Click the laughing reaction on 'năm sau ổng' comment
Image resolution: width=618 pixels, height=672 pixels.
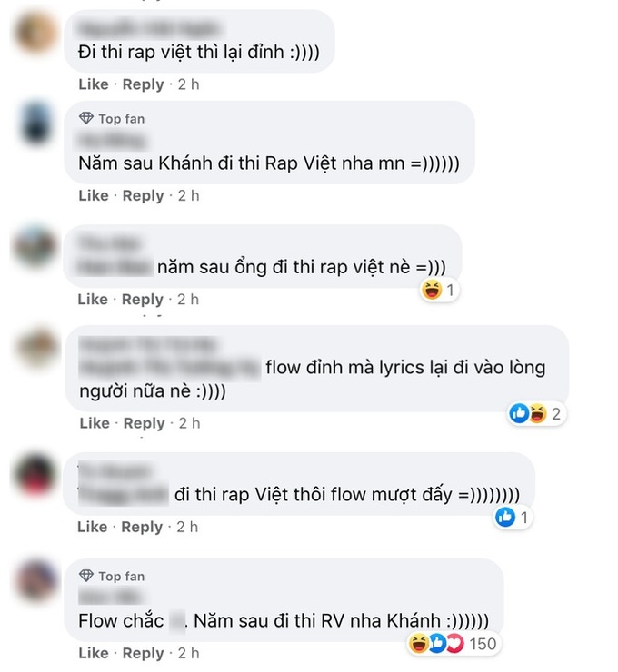click(432, 290)
